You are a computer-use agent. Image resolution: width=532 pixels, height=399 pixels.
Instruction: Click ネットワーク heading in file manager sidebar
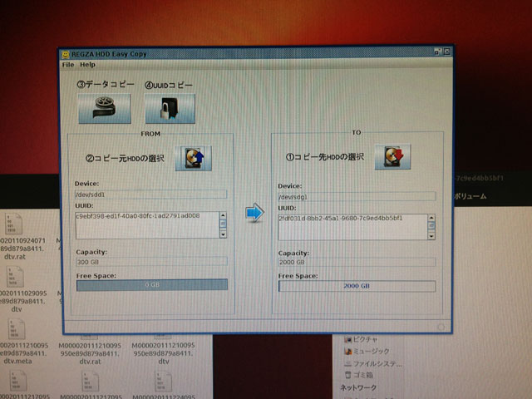[x=358, y=387]
